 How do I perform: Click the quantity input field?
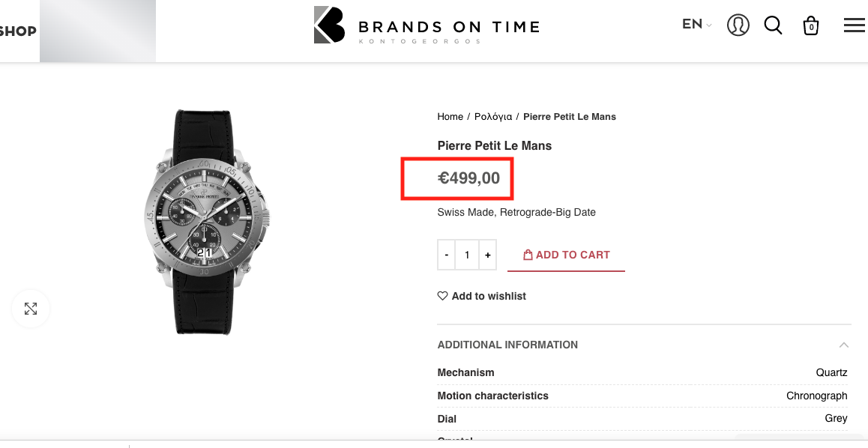tap(467, 255)
